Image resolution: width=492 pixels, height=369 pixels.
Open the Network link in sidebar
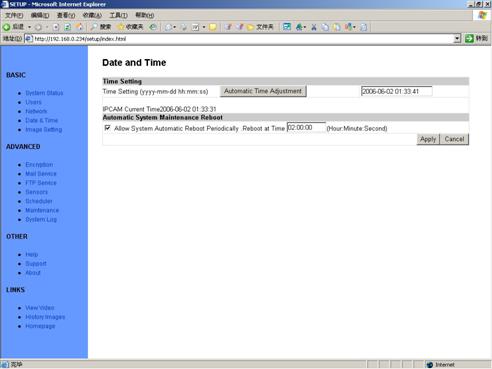click(x=36, y=111)
